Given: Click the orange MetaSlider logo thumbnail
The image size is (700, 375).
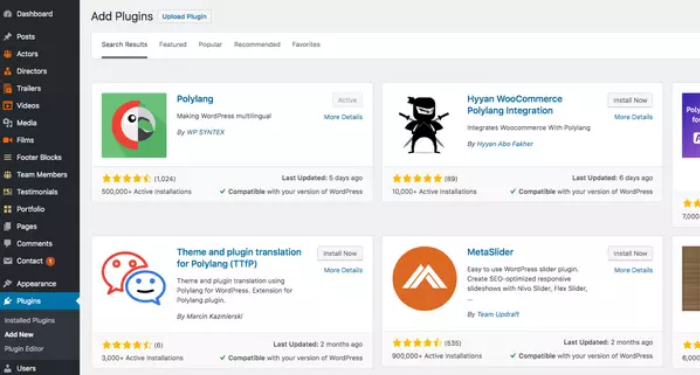Looking at the screenshot, I should (x=424, y=278).
